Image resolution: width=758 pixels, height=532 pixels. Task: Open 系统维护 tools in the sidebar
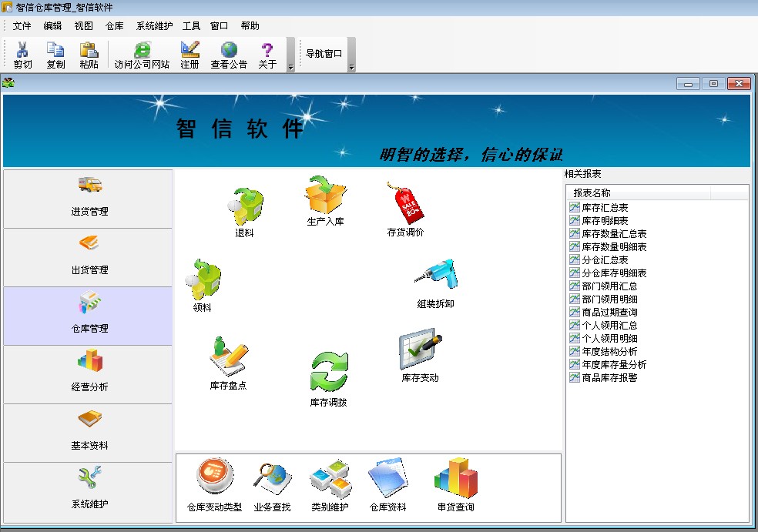88,491
